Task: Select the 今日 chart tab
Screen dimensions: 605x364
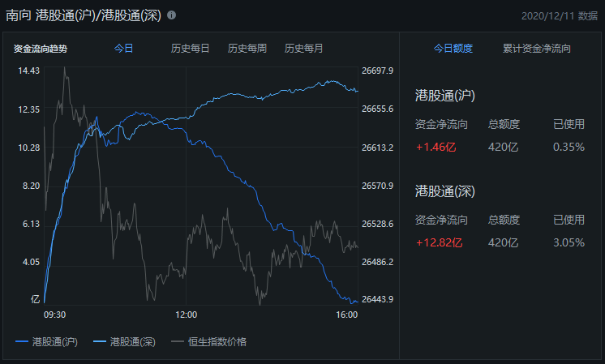Action: [x=123, y=49]
